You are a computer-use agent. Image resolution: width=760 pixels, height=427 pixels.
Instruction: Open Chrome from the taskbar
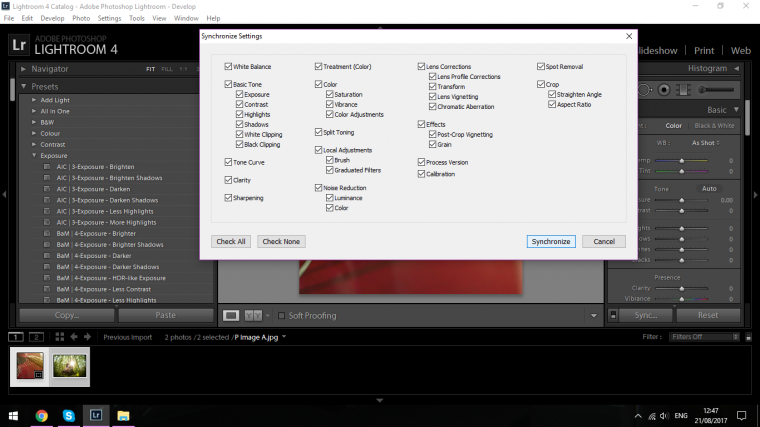42,415
